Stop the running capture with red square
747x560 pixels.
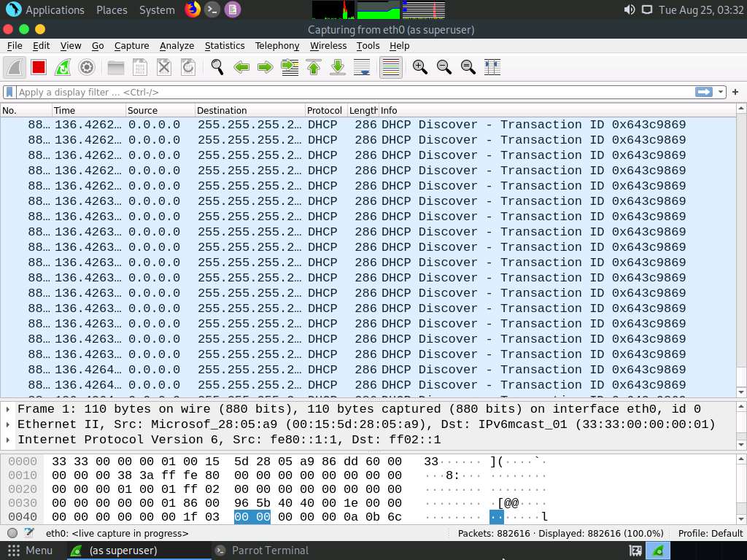[39, 67]
